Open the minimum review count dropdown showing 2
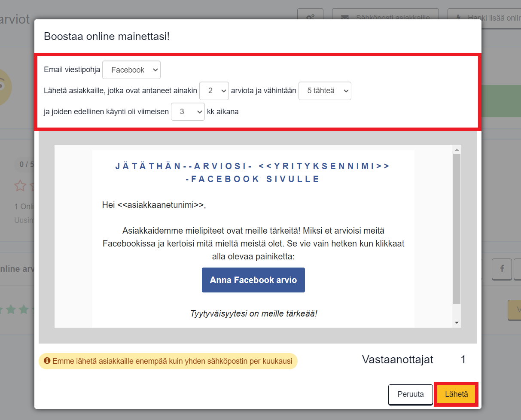Image resolution: width=521 pixels, height=420 pixels. (214, 91)
